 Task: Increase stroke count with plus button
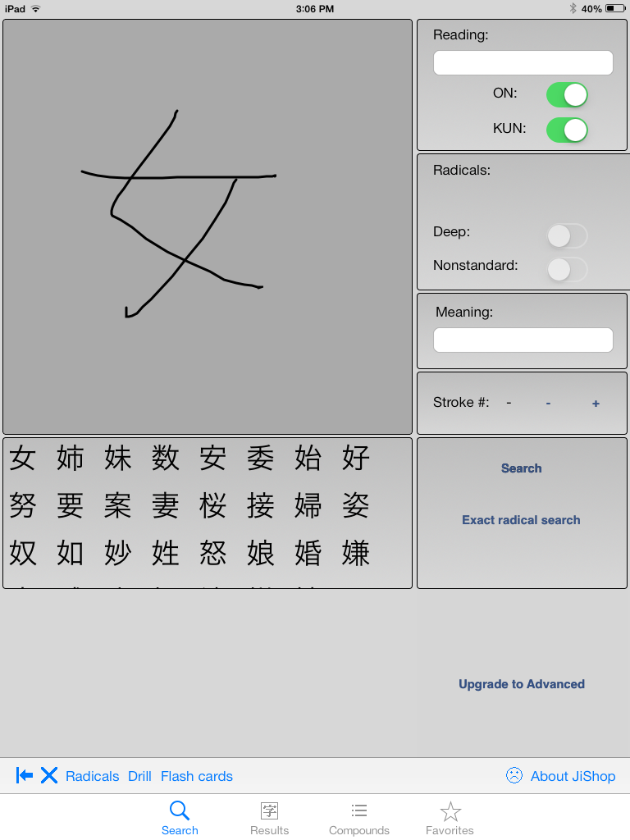596,403
